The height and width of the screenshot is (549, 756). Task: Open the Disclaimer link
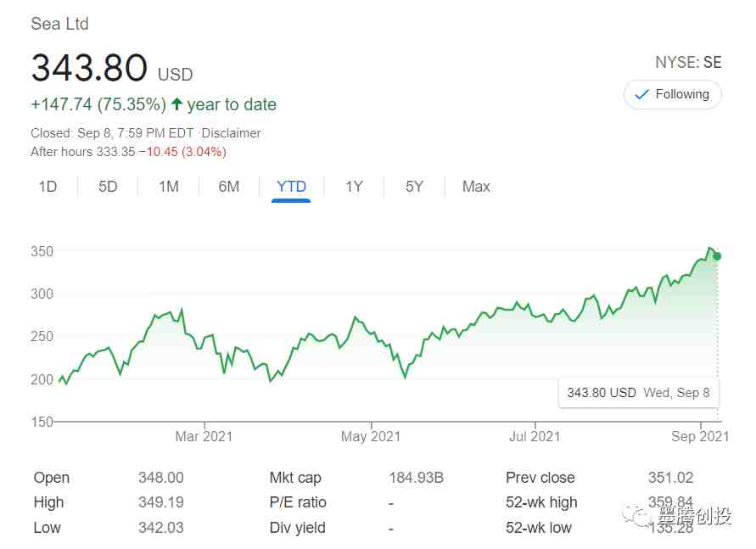(232, 133)
